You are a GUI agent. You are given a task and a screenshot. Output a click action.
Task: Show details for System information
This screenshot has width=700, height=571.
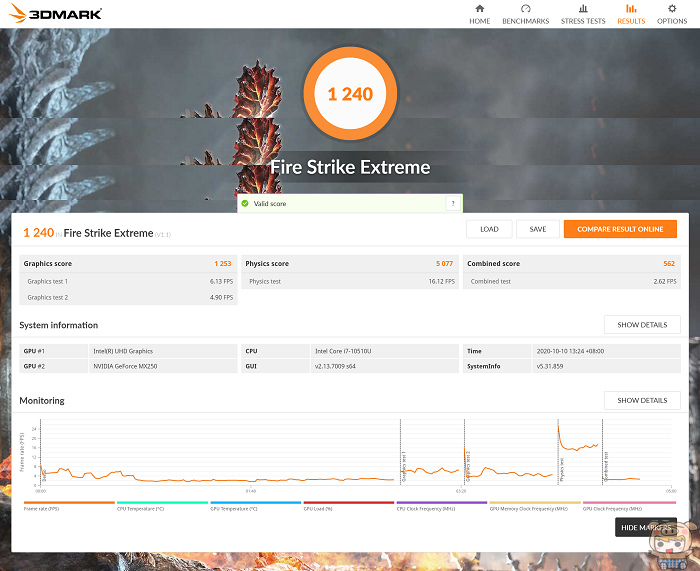click(642, 325)
